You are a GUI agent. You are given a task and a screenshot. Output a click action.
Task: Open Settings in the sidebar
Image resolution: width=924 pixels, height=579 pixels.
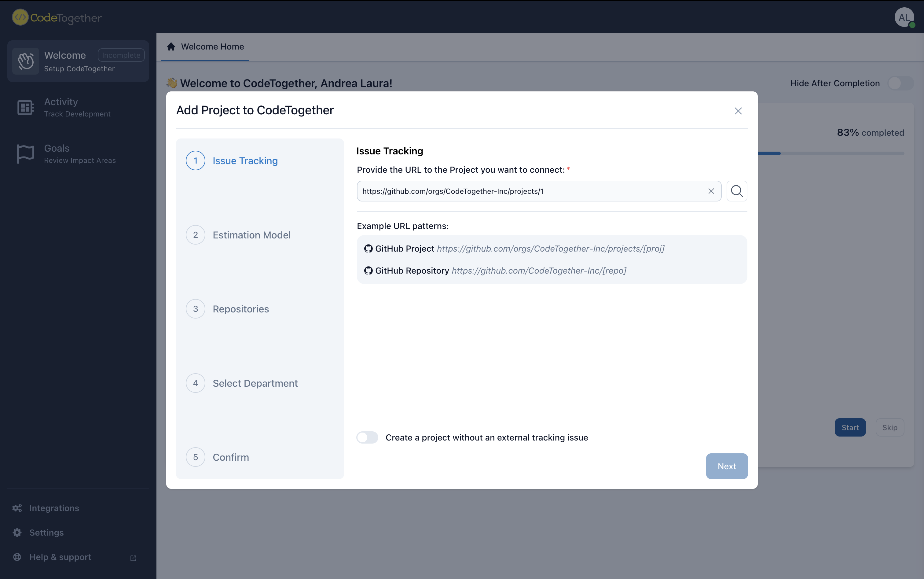tap(47, 533)
